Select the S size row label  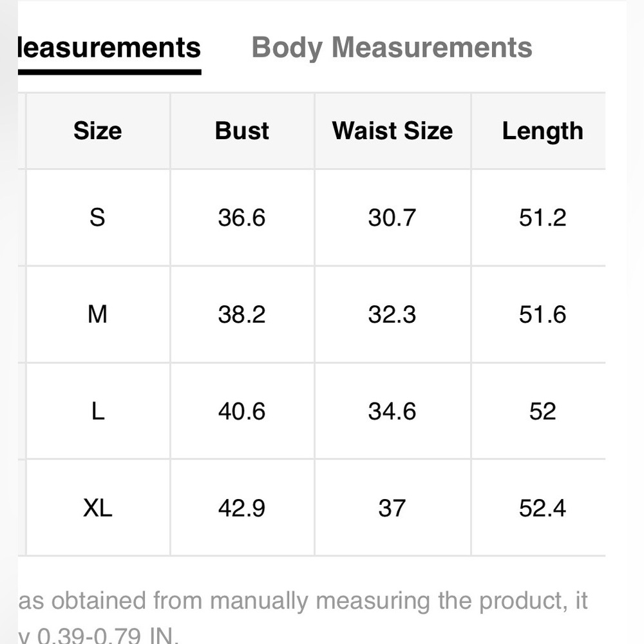pos(97,218)
